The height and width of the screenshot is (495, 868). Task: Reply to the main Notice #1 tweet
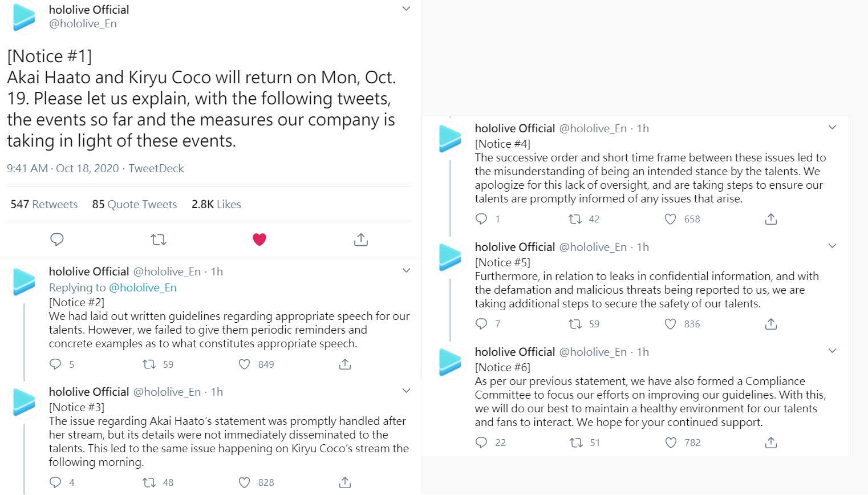(x=57, y=240)
